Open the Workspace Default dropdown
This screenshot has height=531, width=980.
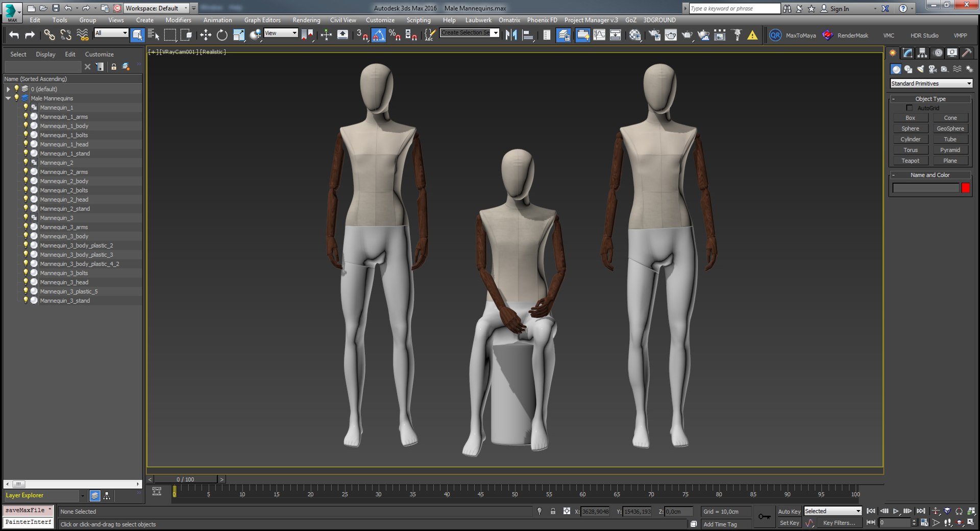click(x=157, y=8)
